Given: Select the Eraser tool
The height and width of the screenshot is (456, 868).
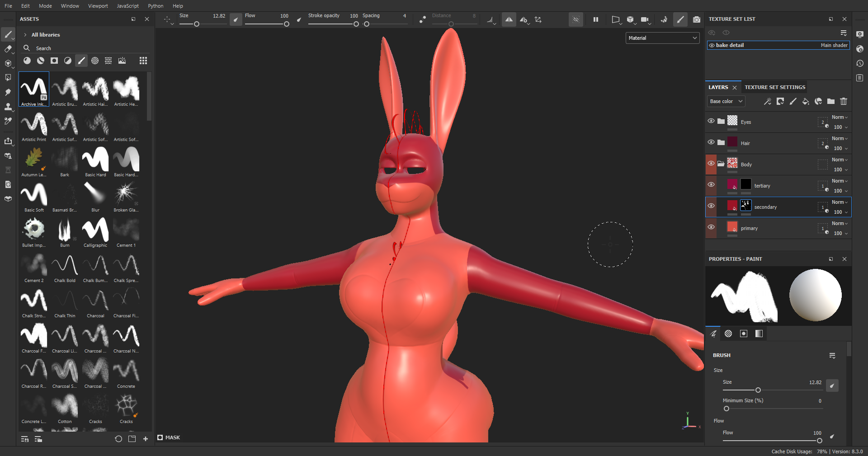Looking at the screenshot, I should point(8,49).
